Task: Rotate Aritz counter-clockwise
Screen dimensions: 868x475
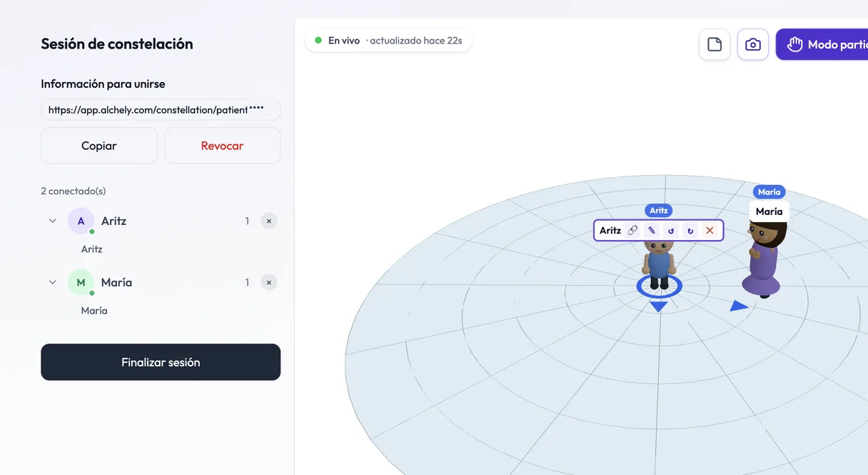Action: coord(671,230)
